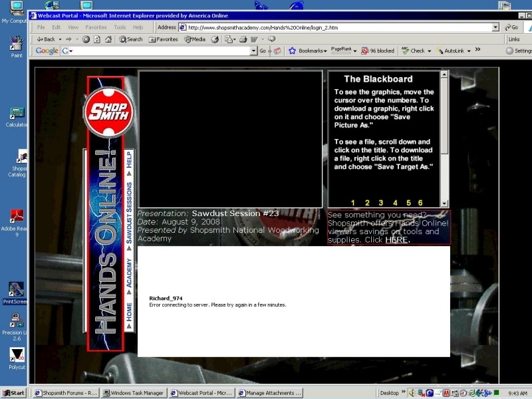
Task: Open the Back history dropdown arrow
Action: 60,39
